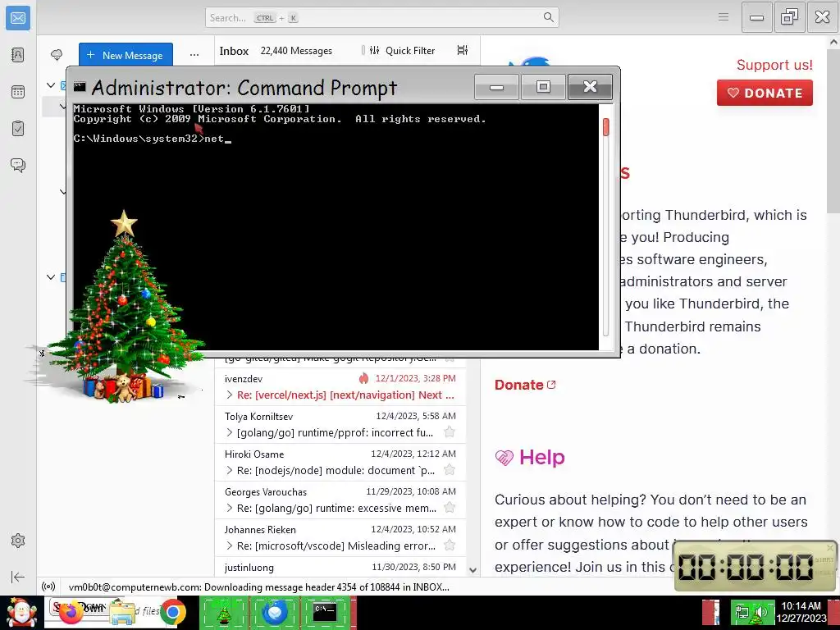Star the Tolya Korniltsev message
This screenshot has height=630, width=840.
point(450,431)
